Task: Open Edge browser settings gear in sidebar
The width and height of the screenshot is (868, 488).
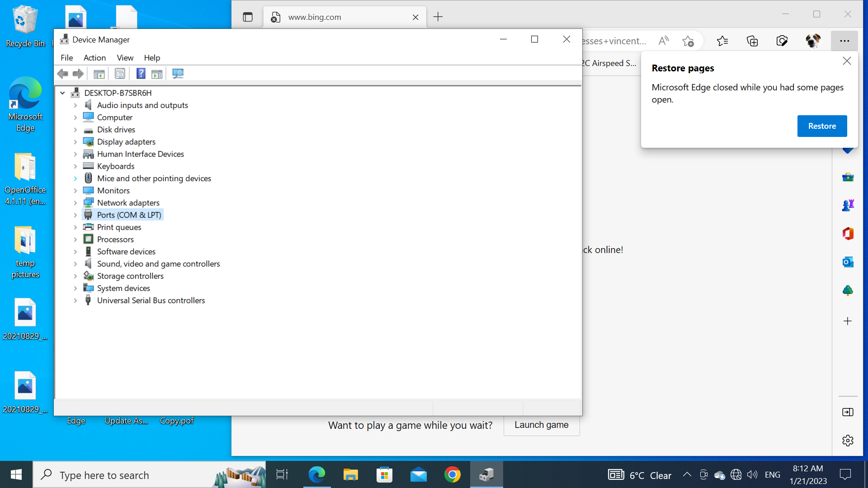Action: coord(848,441)
